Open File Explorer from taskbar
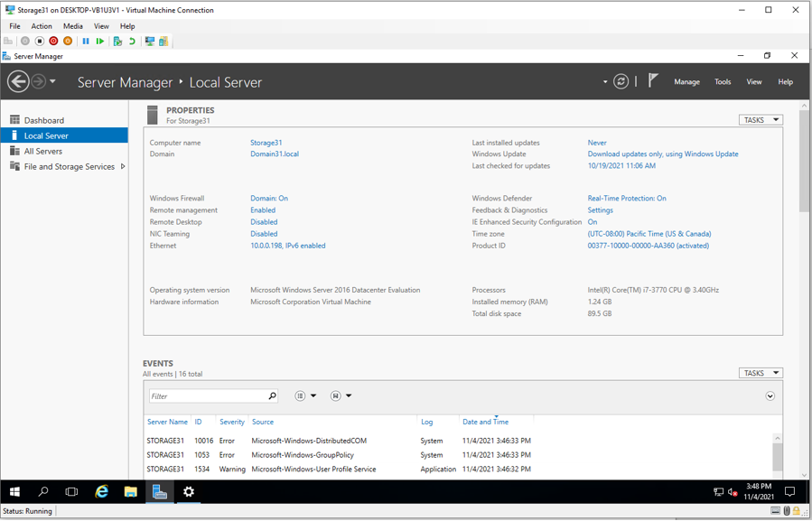The height and width of the screenshot is (521, 812). pos(130,491)
